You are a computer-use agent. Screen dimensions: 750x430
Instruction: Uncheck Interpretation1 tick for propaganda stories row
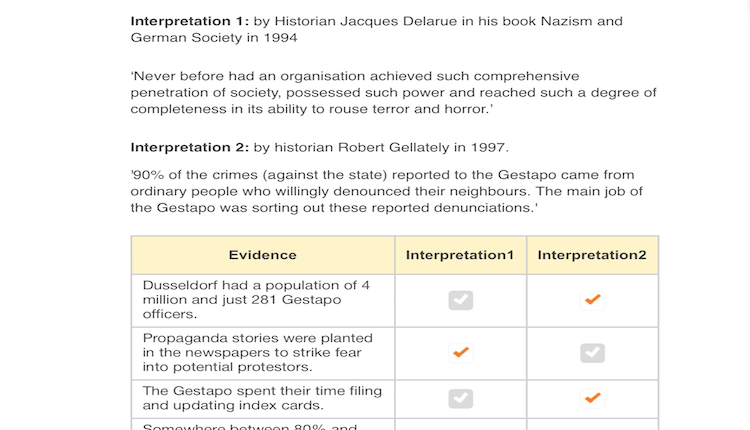pos(461,353)
